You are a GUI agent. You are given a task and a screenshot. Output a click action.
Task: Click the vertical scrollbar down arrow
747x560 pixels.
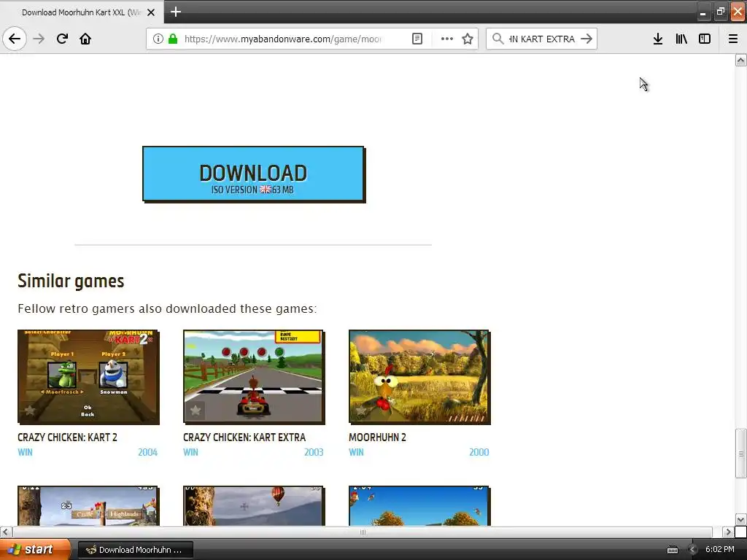click(x=741, y=519)
